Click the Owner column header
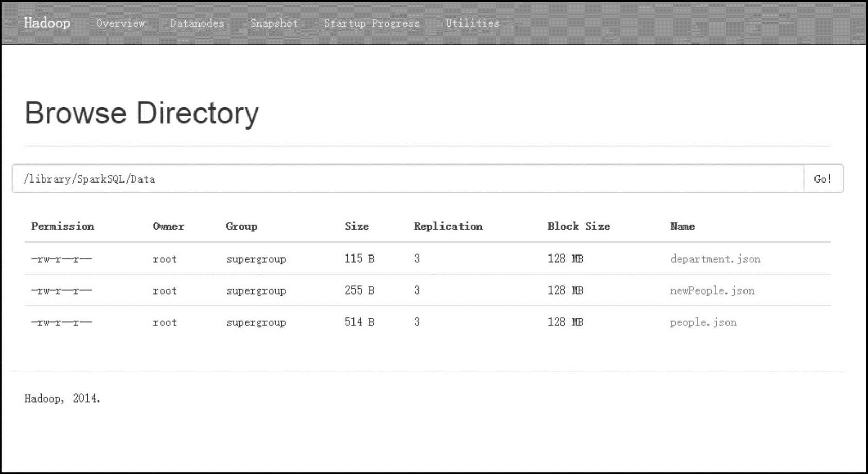Screen dimensions: 868x474 (168, 226)
